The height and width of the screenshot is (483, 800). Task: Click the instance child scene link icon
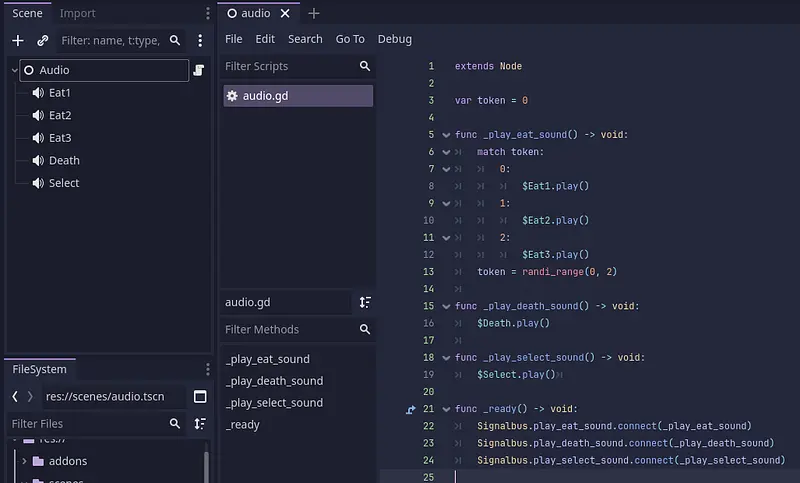[x=43, y=41]
